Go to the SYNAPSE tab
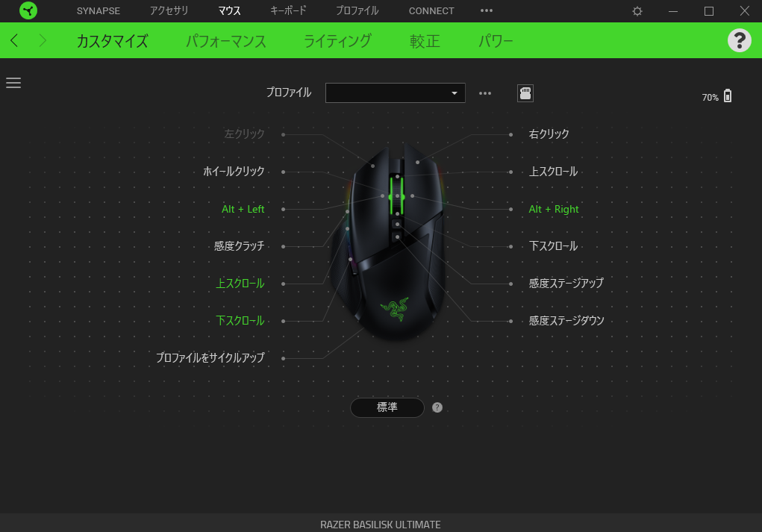 (99, 10)
